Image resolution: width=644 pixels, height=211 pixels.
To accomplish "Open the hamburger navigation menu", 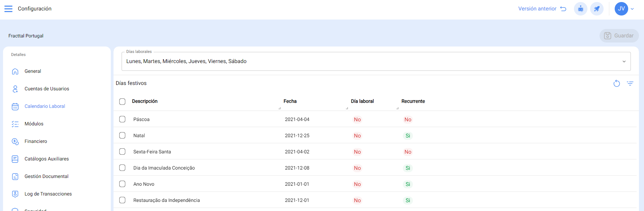I will pos(8,9).
